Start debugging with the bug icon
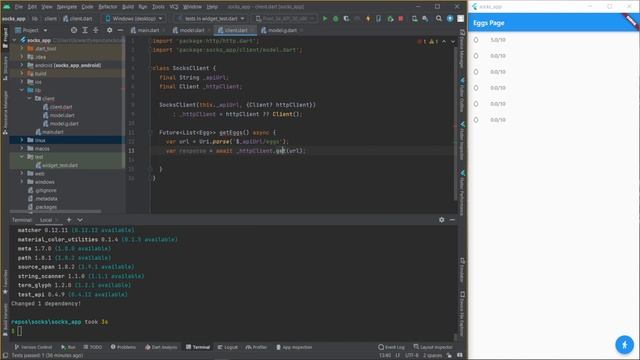The image size is (640, 360). tap(336, 18)
